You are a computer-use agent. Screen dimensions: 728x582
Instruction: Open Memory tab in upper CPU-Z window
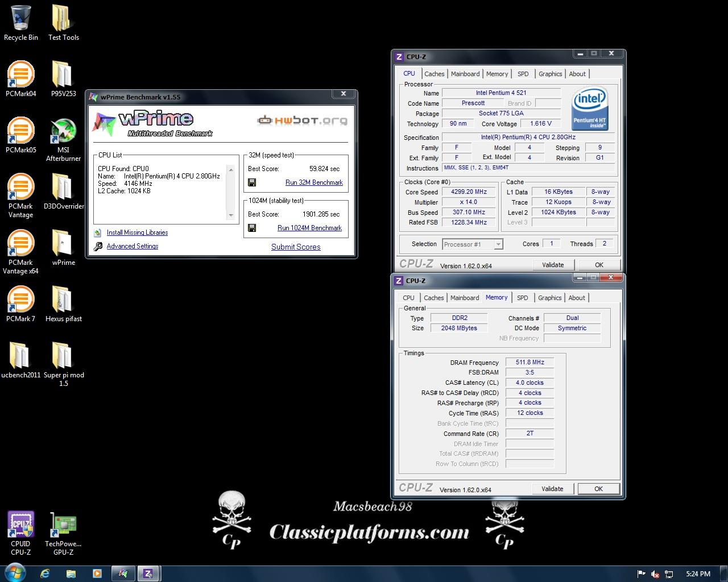pyautogui.click(x=497, y=74)
